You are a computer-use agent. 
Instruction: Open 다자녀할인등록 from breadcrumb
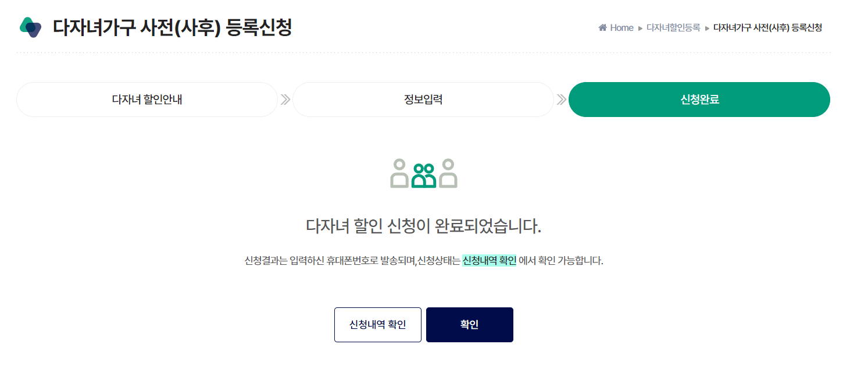[675, 27]
